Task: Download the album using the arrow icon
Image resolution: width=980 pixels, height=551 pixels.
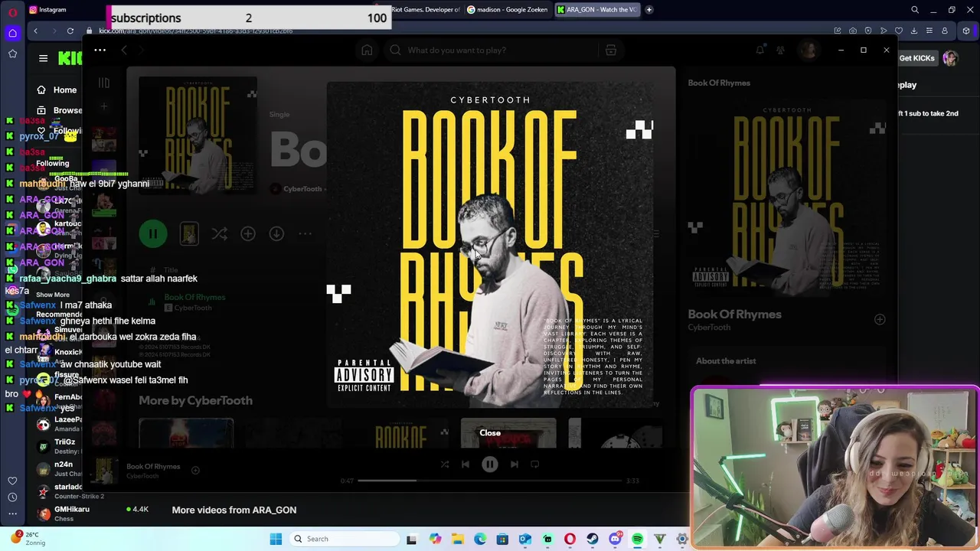Action: pyautogui.click(x=276, y=233)
